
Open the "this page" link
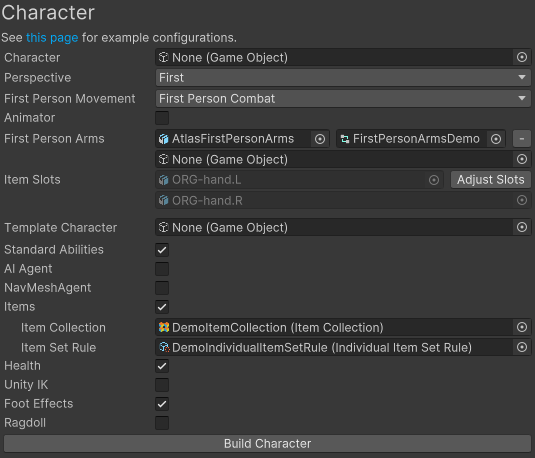pos(52,38)
